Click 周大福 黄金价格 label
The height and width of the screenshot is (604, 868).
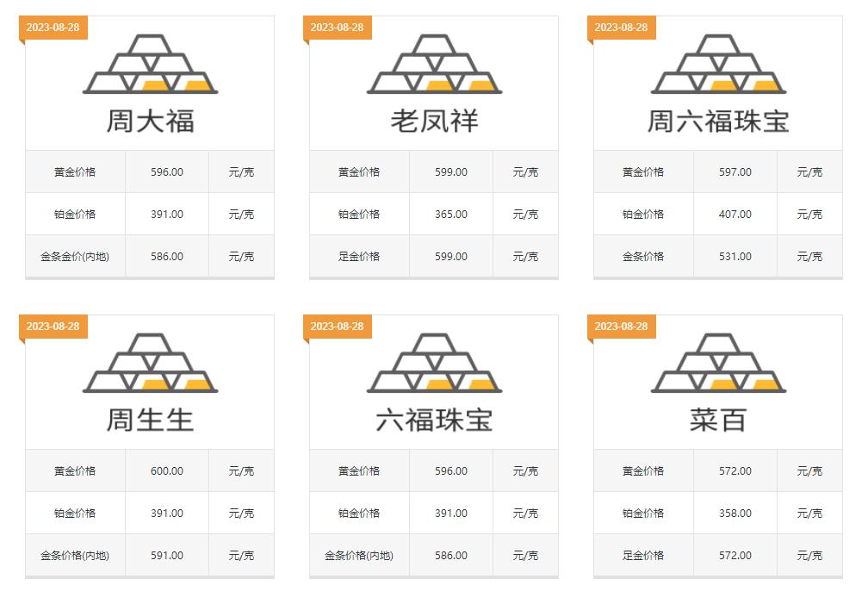tap(75, 171)
